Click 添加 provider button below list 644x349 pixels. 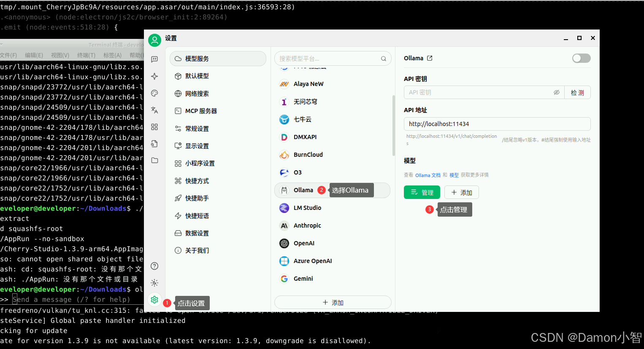click(x=333, y=302)
